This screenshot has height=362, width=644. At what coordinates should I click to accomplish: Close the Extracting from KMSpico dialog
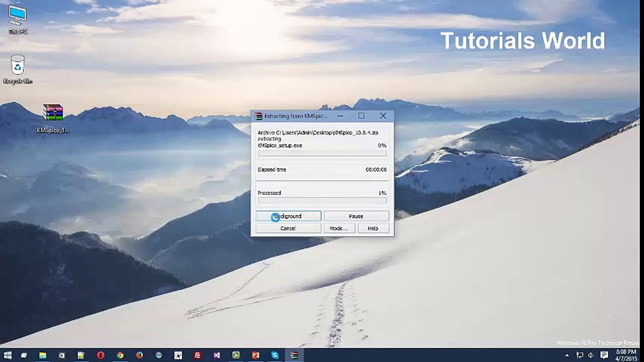pos(383,116)
